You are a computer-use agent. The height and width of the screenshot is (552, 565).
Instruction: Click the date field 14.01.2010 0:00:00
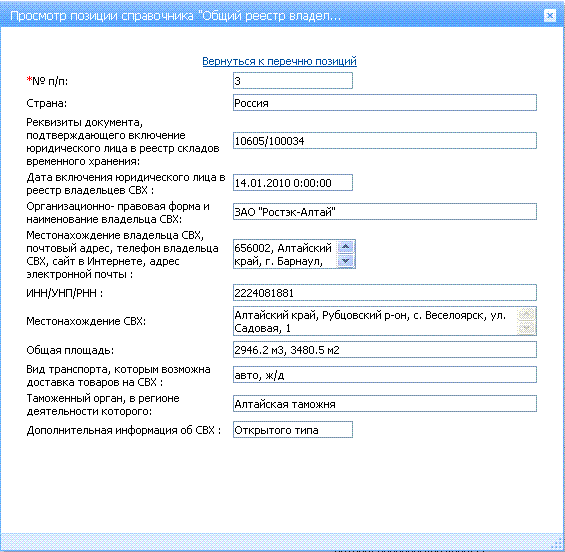click(293, 183)
